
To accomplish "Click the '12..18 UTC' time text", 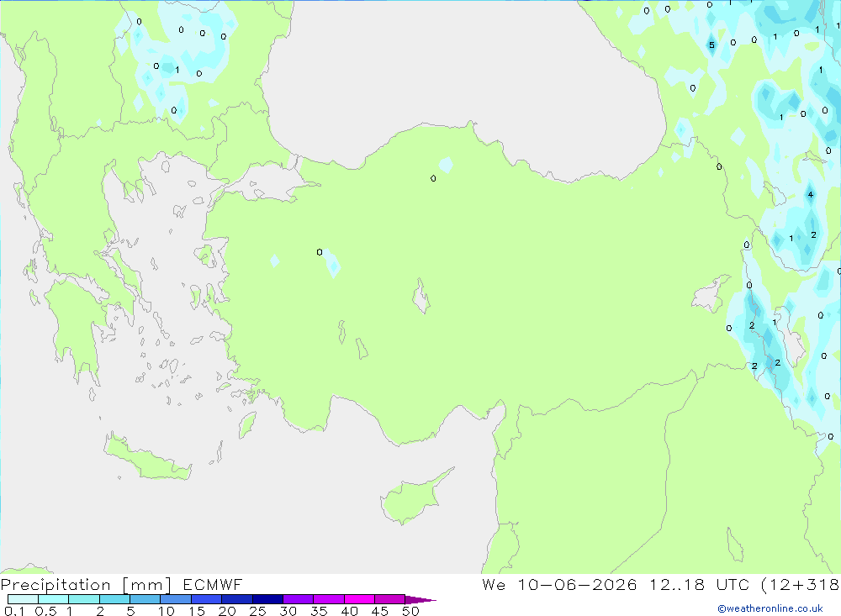I will tap(699, 584).
